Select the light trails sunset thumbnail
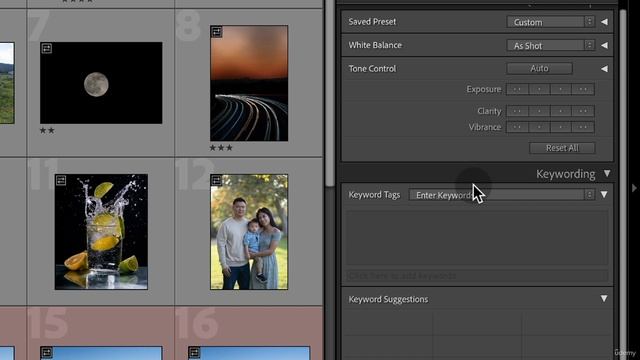 click(249, 83)
